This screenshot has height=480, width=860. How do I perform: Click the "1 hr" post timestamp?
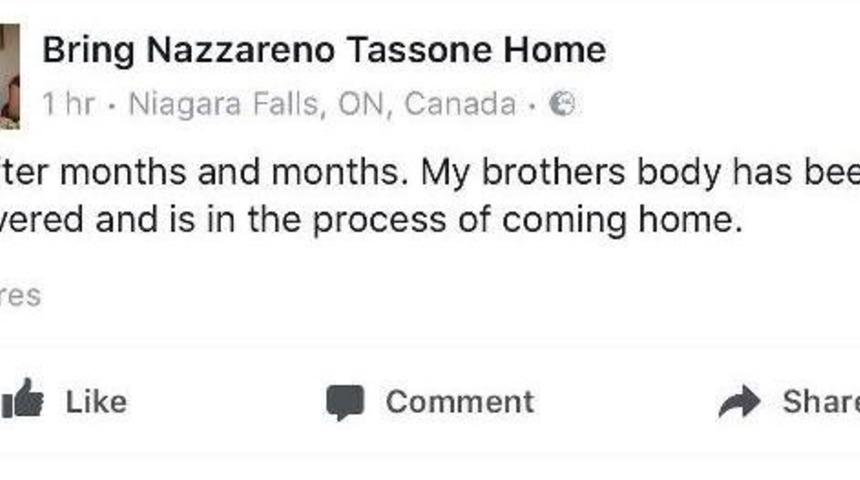point(67,104)
